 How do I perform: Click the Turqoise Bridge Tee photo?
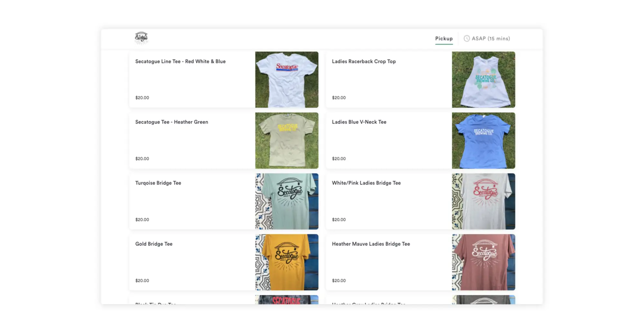(x=286, y=201)
